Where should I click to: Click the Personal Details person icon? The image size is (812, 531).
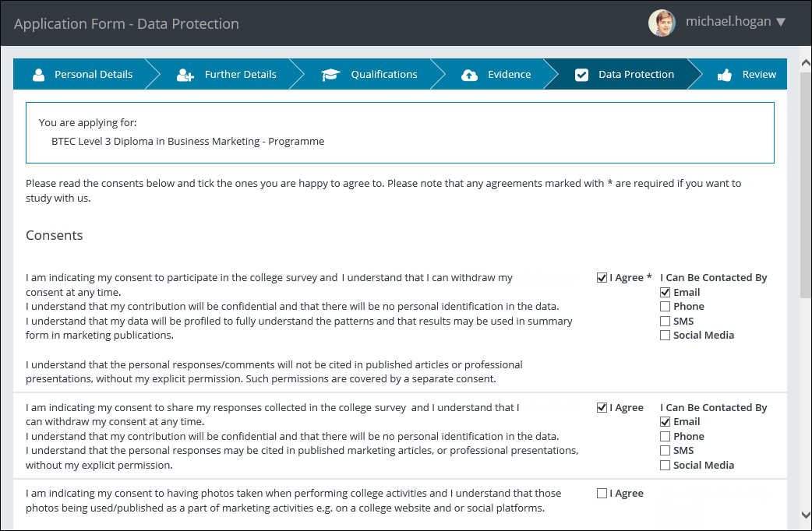[x=38, y=75]
